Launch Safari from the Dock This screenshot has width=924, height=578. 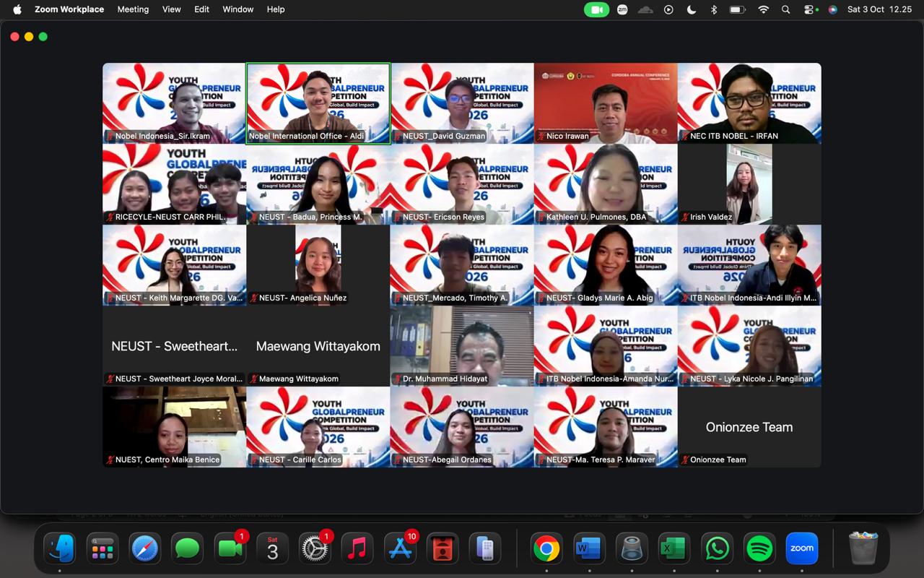tap(144, 548)
